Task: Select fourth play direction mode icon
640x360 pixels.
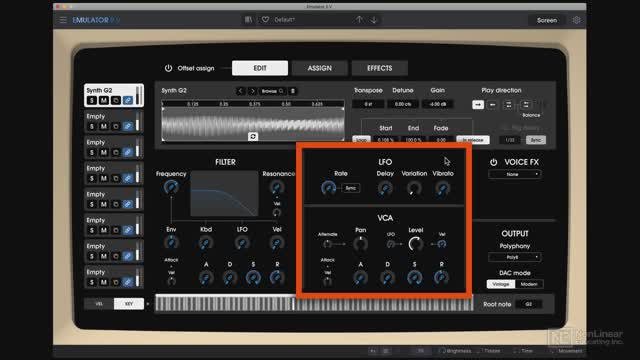Action: click(526, 104)
